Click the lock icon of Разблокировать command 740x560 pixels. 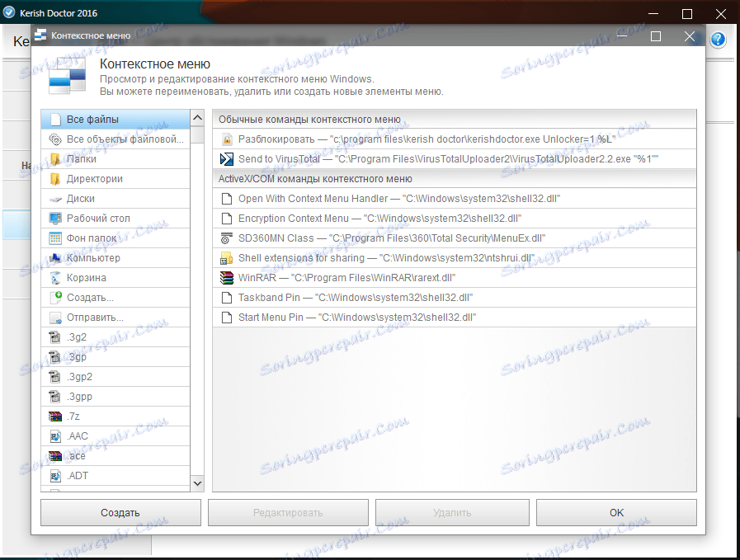[x=227, y=139]
